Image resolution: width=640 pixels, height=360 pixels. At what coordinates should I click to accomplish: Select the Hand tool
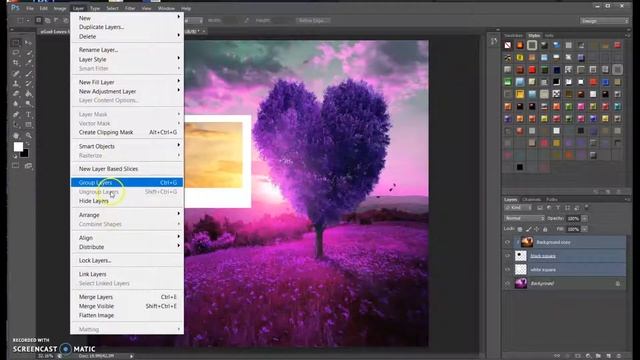[16, 136]
